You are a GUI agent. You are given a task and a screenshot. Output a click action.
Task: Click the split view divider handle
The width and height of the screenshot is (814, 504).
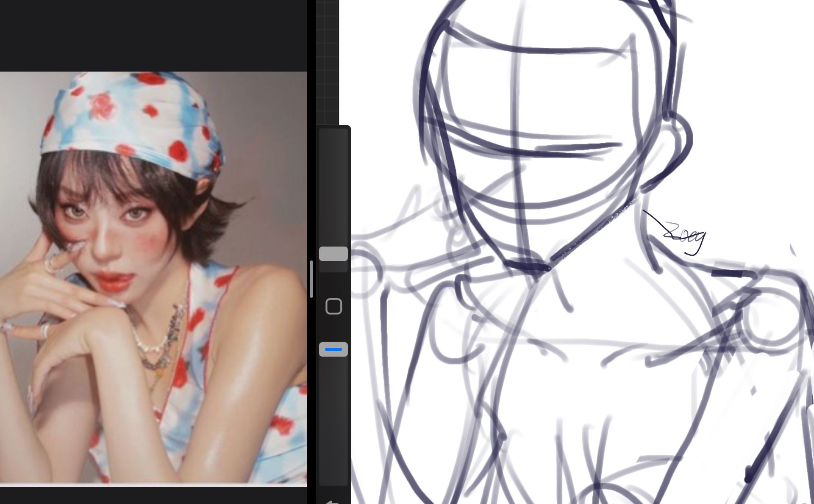(x=311, y=279)
